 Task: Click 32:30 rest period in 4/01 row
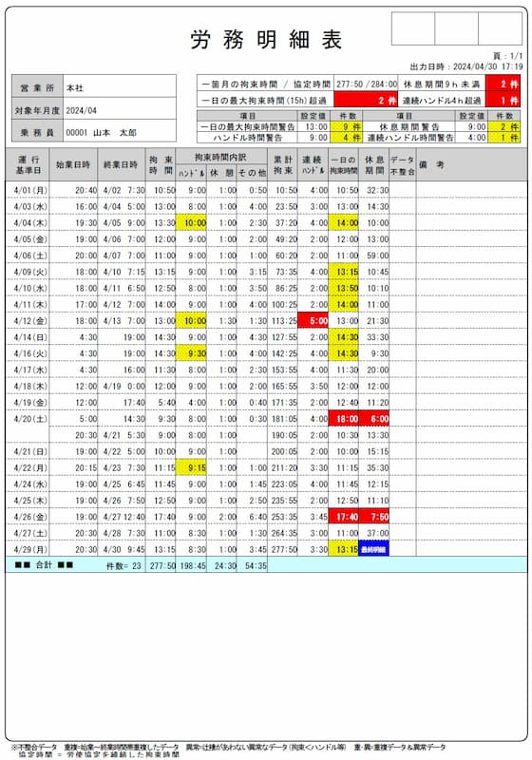click(378, 191)
